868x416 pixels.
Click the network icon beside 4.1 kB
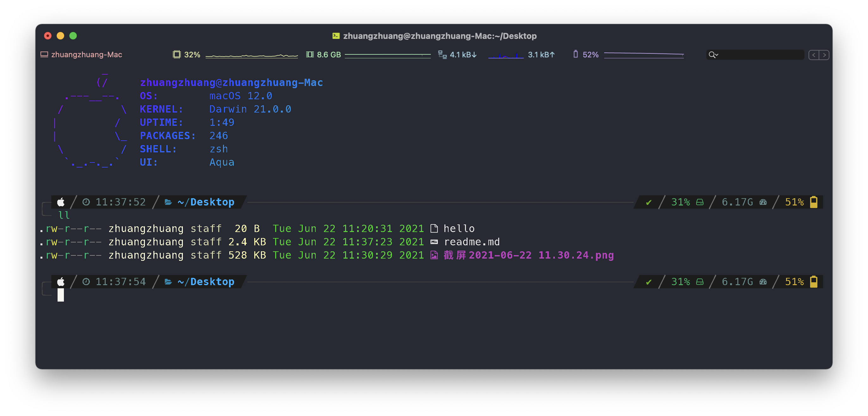coord(442,55)
